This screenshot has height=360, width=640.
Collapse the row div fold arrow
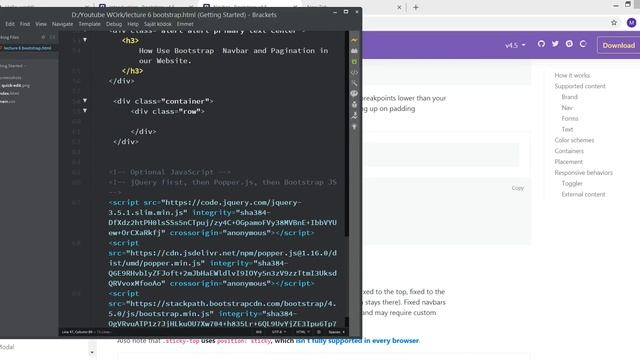(x=85, y=111)
